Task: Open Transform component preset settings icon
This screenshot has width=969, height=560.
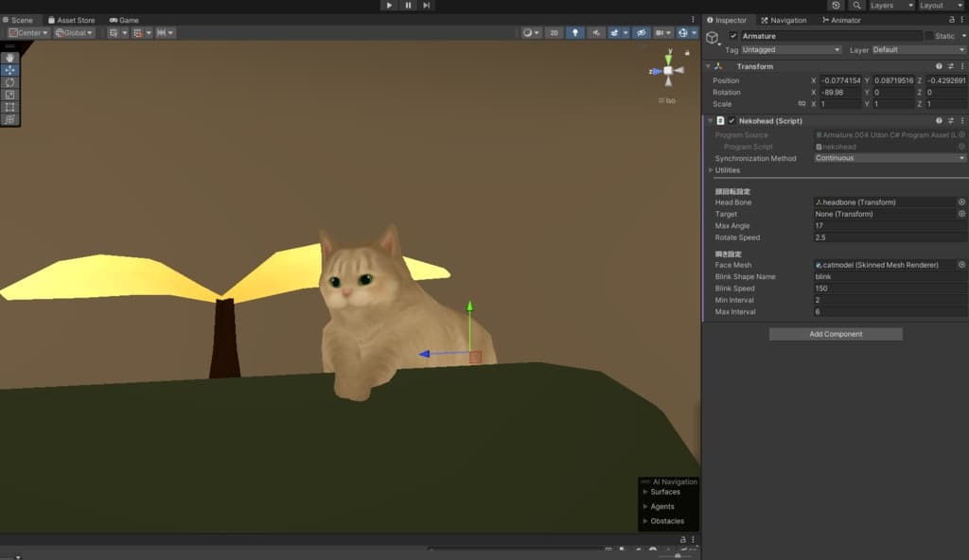Action: click(x=951, y=66)
